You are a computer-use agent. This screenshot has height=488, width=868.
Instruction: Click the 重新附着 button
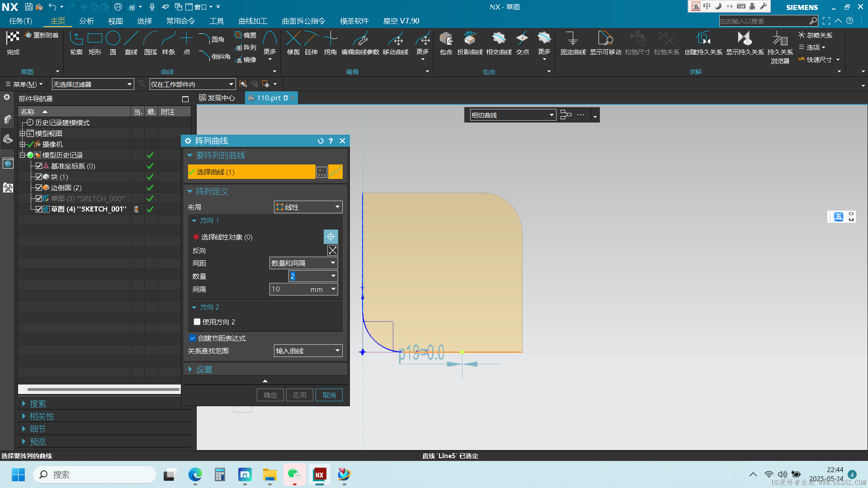[42, 35]
